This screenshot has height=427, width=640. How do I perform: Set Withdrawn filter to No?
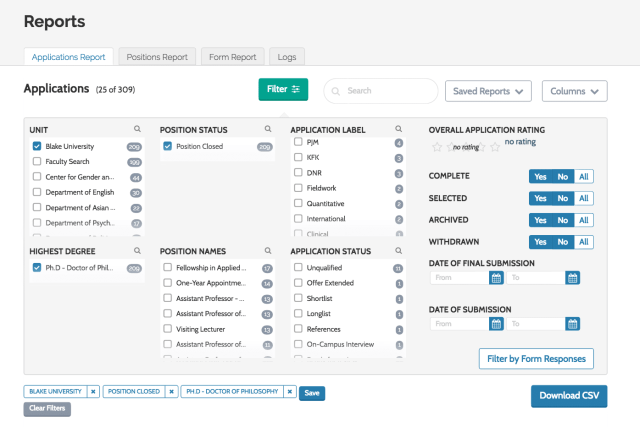coord(563,242)
